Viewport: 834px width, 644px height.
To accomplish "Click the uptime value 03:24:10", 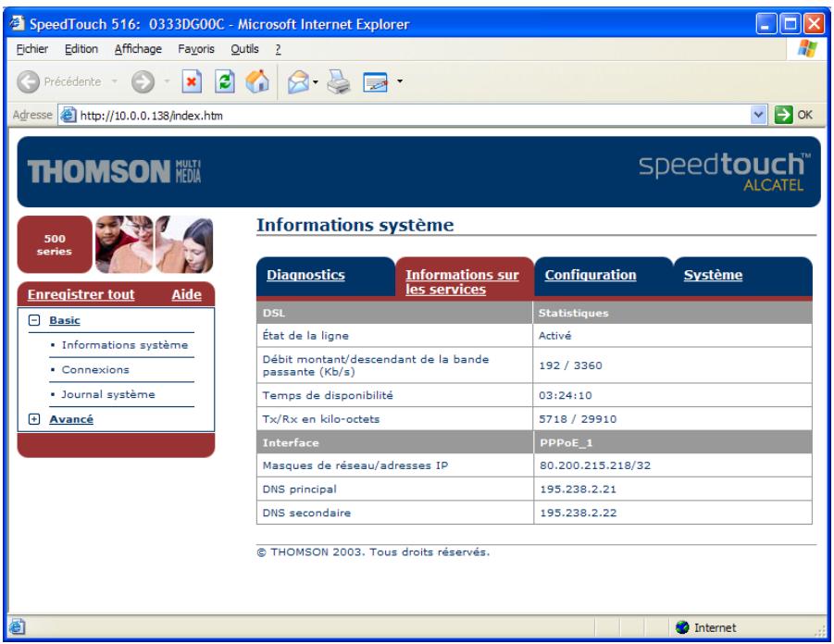I will 566,395.
